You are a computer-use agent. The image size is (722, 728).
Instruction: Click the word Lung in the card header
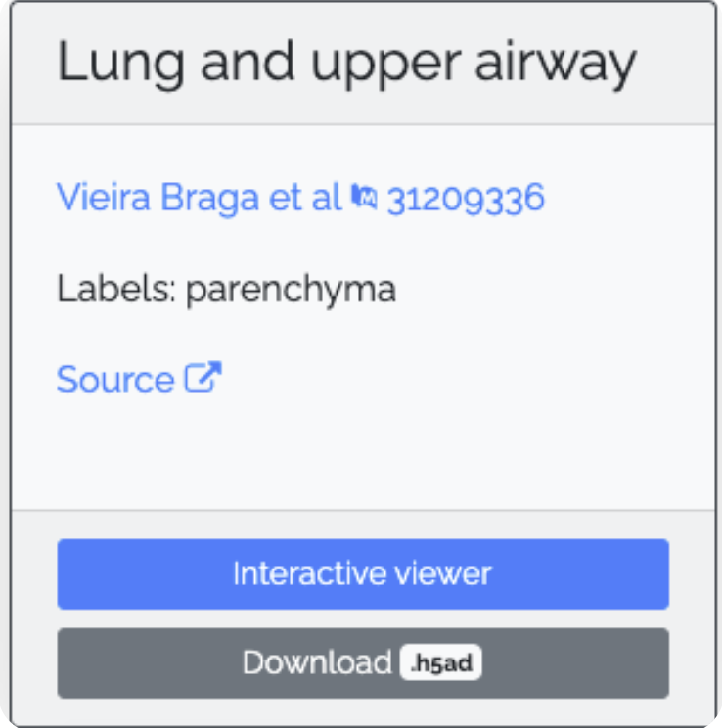(x=120, y=64)
